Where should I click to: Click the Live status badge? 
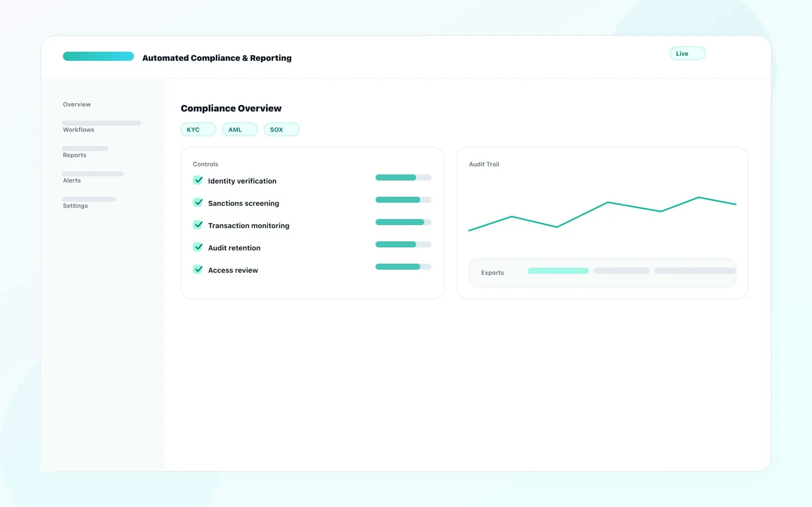(687, 53)
